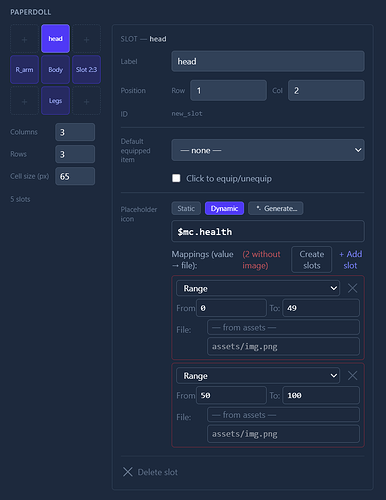This screenshot has height=500, width=386.
Task: Focus the Col position field
Action: tap(326, 90)
